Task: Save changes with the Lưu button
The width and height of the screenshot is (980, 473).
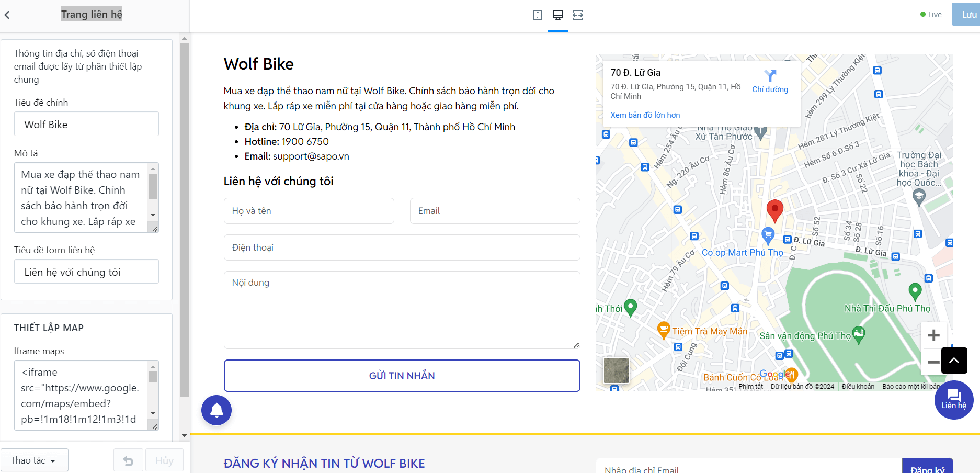Action: 966,15
